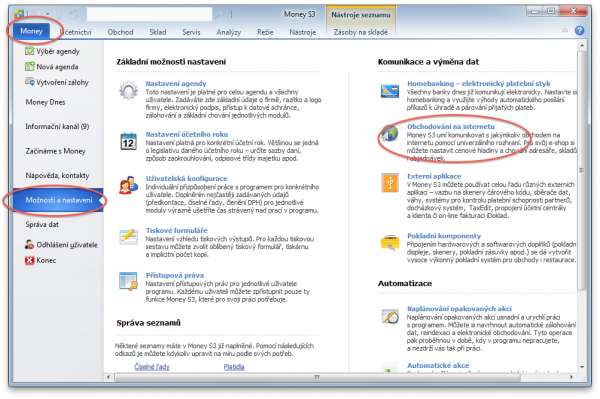
Task: Open Uživatelská konfigurace link
Action: pyautogui.click(x=186, y=178)
